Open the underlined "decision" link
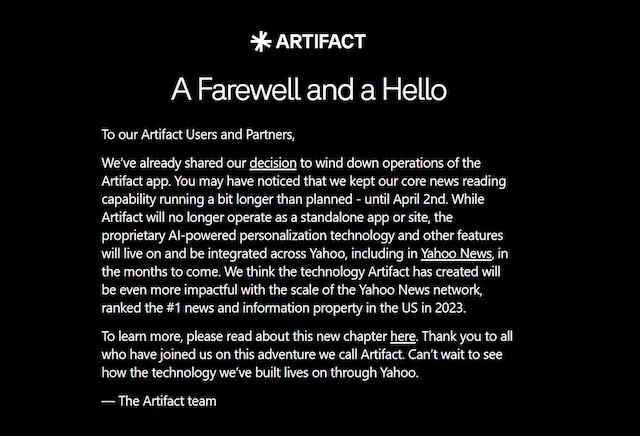 273,162
